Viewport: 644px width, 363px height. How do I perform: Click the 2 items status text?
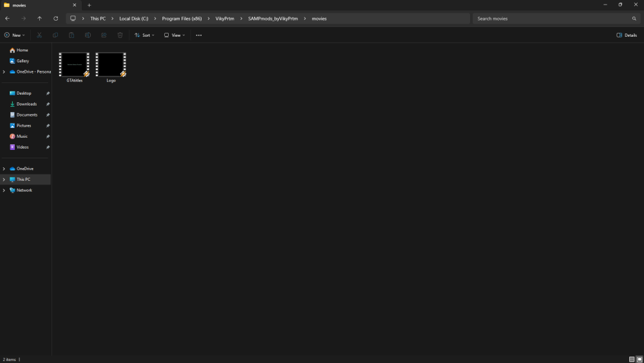[10, 360]
